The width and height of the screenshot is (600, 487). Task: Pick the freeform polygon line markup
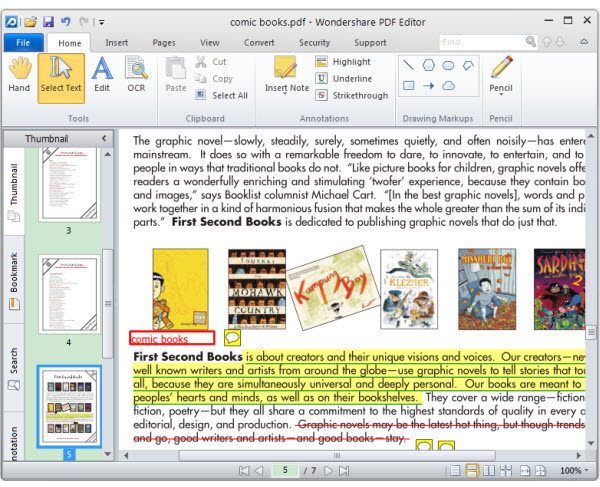pyautogui.click(x=468, y=65)
